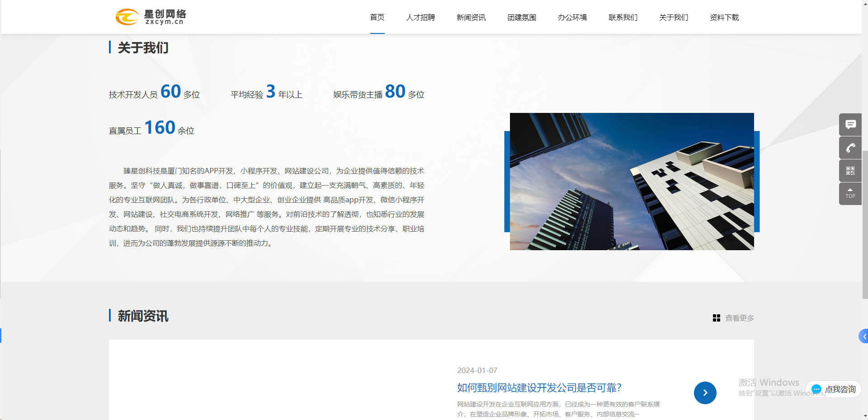The height and width of the screenshot is (420, 868).
Task: Navigate to 办公环境 page
Action: (x=572, y=17)
